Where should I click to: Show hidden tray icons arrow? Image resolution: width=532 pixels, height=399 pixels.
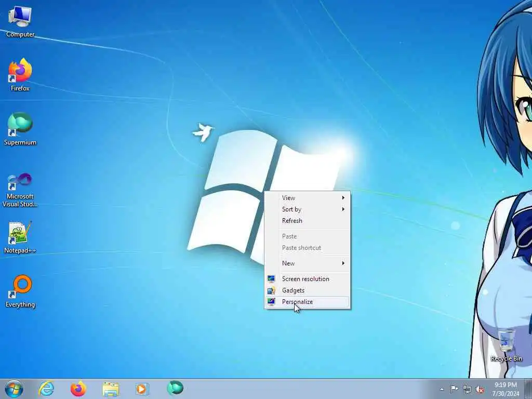[442, 389]
